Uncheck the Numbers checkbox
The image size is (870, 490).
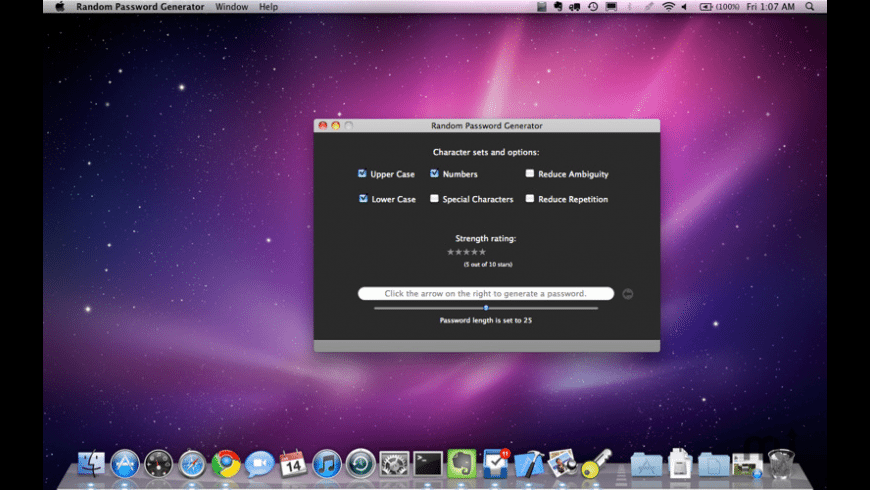click(x=434, y=174)
